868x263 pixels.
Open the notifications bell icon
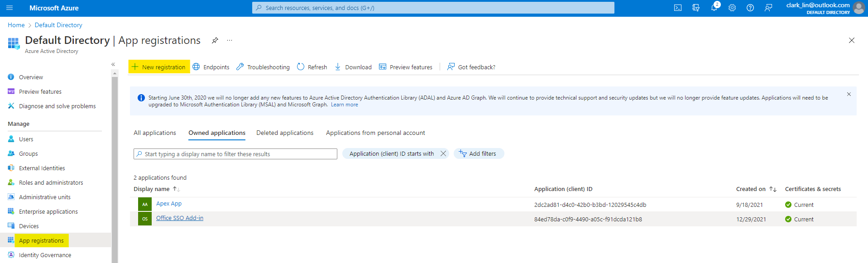click(x=714, y=8)
